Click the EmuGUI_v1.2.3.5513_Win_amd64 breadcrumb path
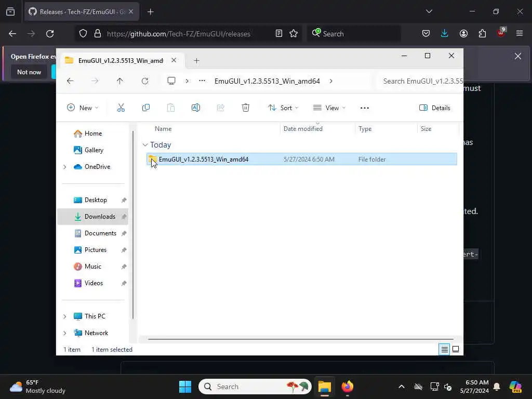The width and height of the screenshot is (532, 399). click(x=267, y=81)
